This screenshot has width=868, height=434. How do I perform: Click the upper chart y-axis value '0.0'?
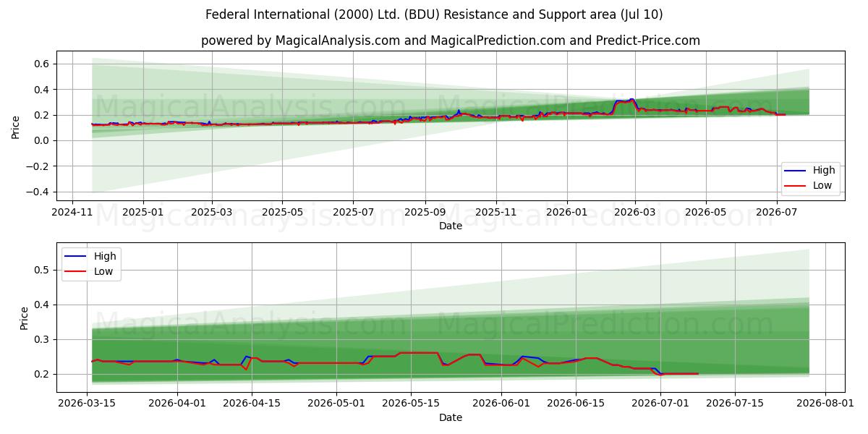click(41, 141)
